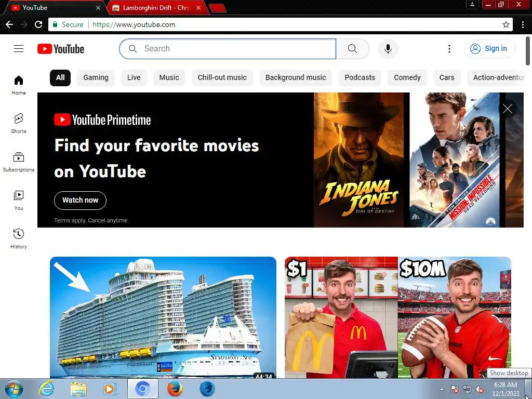Click the Sign in button

[x=489, y=49]
